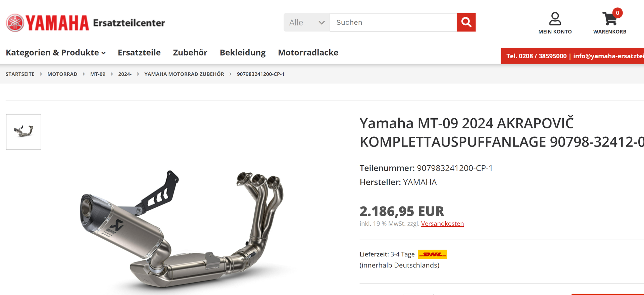Viewport: 644px width, 295px height.
Task: Click the red search magnifier button
Action: pos(466,22)
